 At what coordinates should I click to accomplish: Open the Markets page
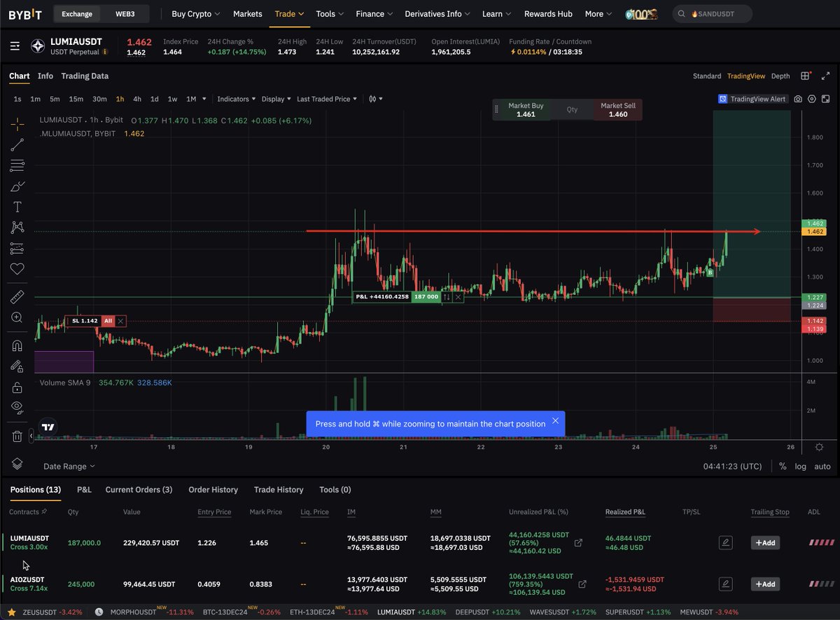click(x=248, y=13)
